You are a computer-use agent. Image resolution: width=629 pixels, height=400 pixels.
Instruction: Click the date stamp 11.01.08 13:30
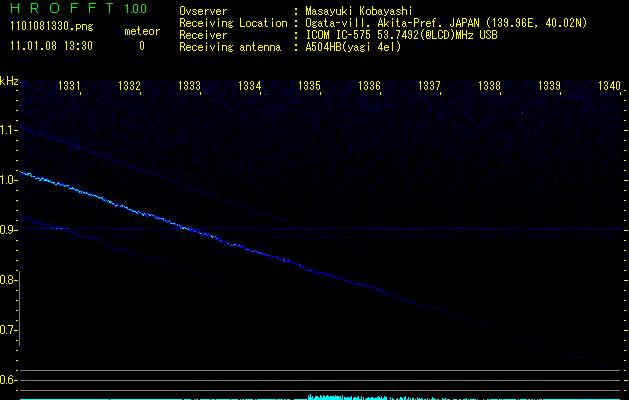click(x=51, y=46)
